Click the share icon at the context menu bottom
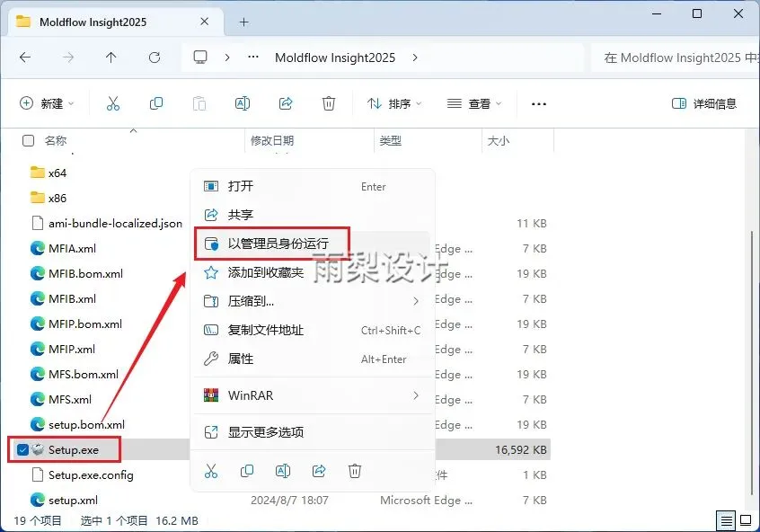 (318, 471)
